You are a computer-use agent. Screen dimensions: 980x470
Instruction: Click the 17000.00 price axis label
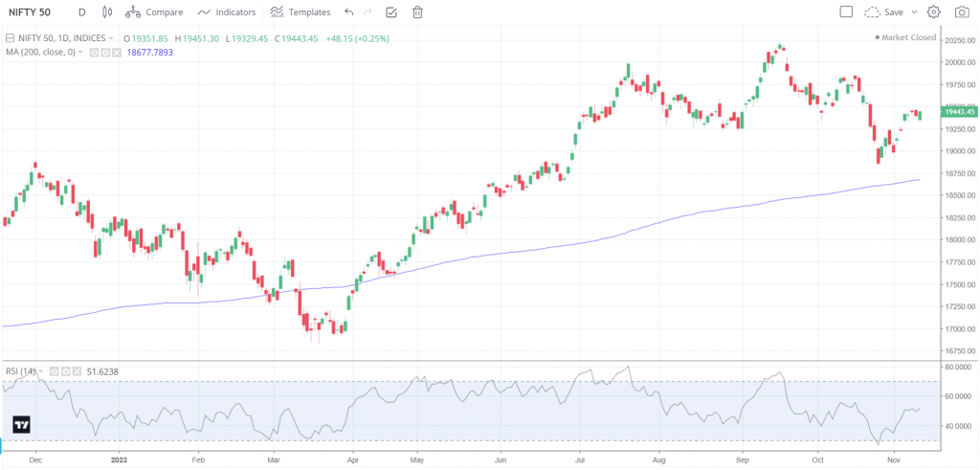[x=960, y=328]
